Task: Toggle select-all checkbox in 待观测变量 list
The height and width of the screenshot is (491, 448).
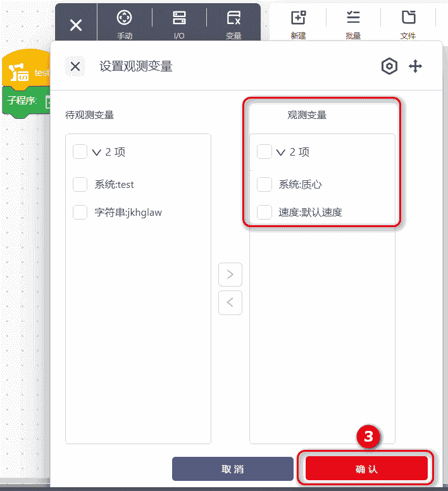Action: (80, 152)
